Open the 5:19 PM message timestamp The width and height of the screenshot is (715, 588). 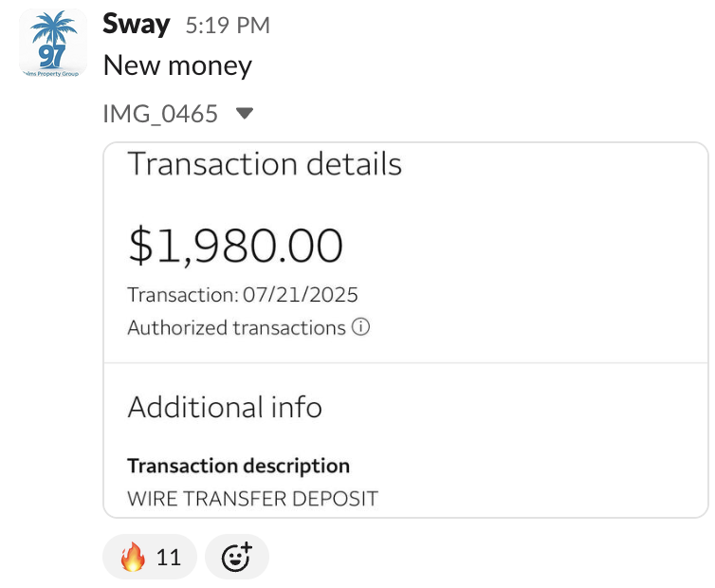pos(228,25)
